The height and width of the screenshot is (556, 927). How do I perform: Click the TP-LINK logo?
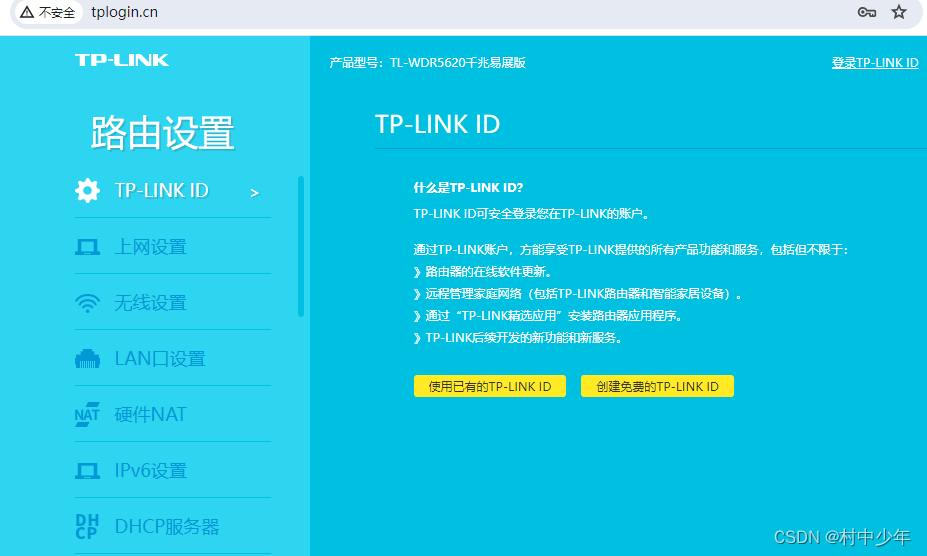tap(122, 60)
